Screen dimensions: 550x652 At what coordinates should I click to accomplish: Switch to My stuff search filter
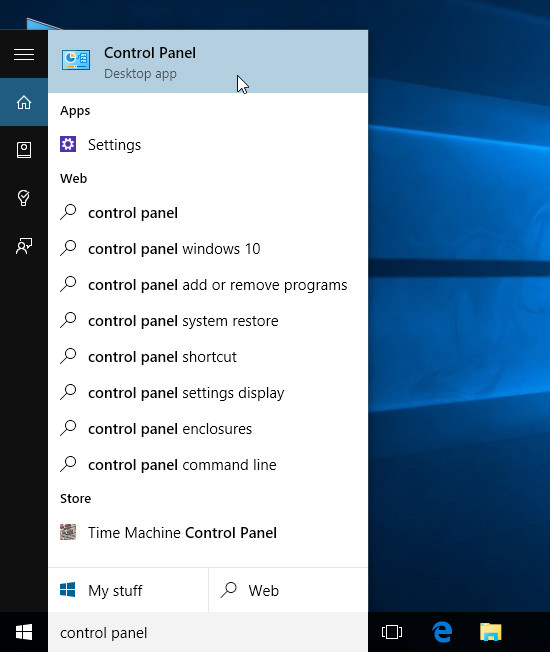click(x=128, y=590)
